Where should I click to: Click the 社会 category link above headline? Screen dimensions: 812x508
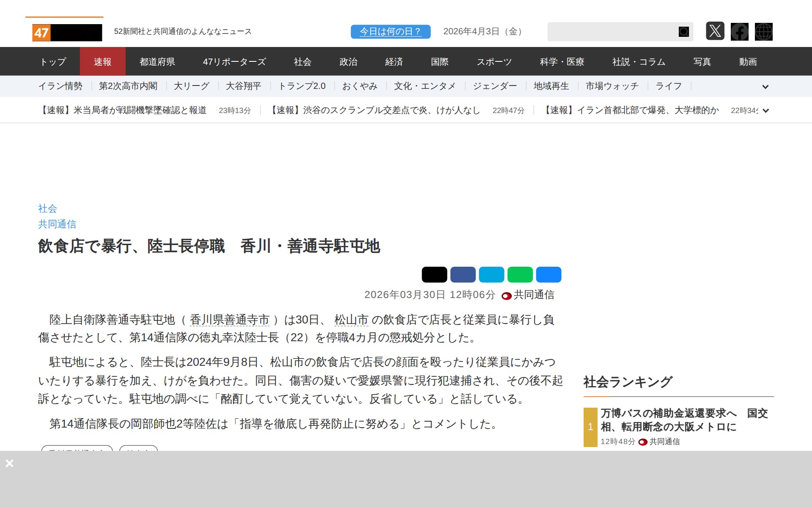pos(47,208)
